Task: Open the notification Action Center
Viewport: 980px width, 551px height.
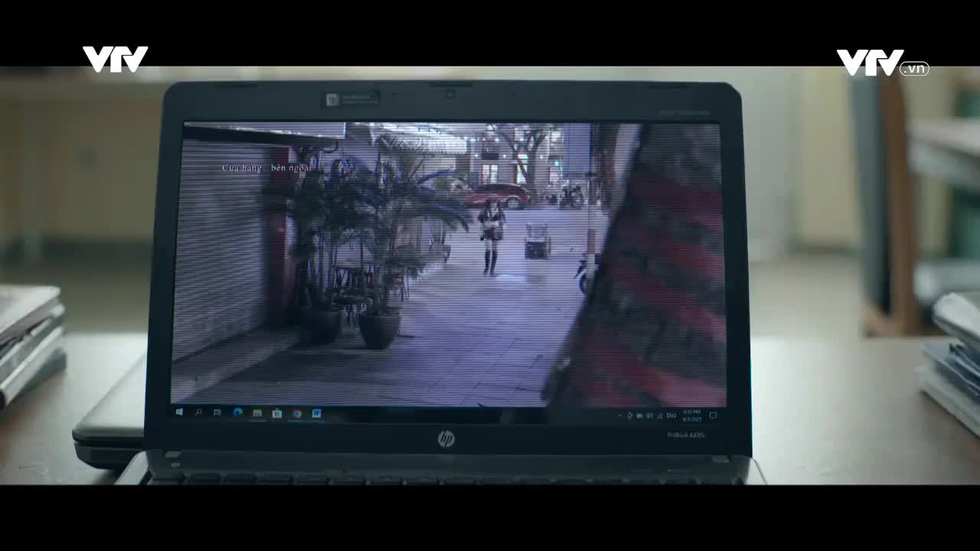Action: [713, 416]
